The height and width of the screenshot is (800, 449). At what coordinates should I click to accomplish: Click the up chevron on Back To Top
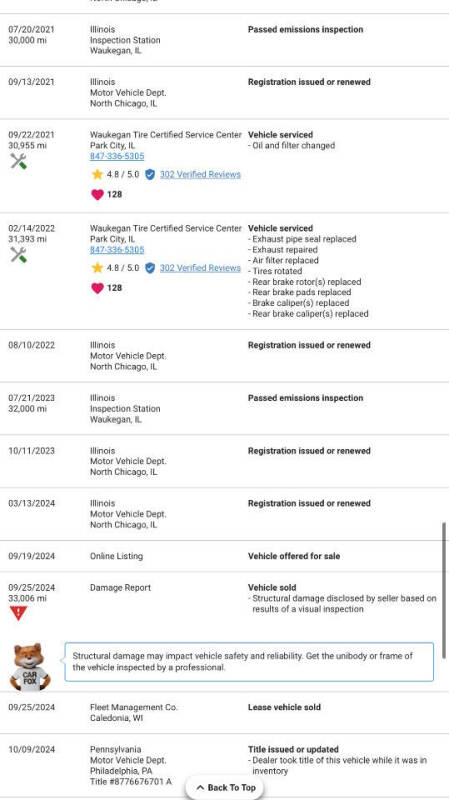(x=200, y=788)
